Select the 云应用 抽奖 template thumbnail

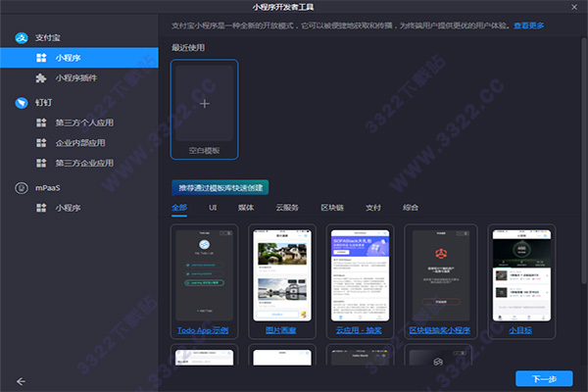pos(360,275)
